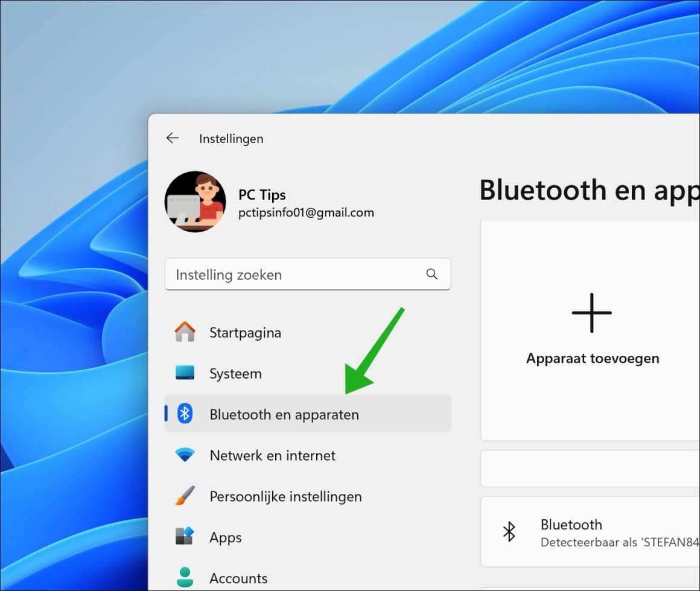Open Persoonlijke instellingen category
Screen dimensions: 700x591
coord(308,496)
